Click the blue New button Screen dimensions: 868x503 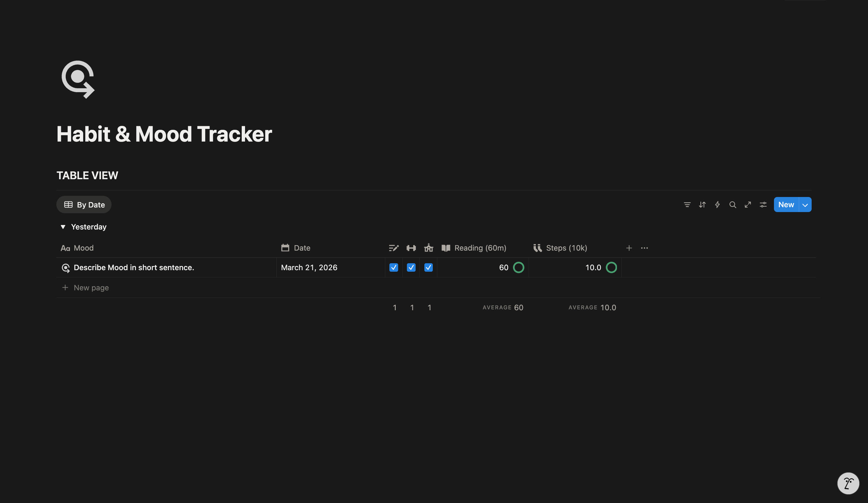(786, 205)
